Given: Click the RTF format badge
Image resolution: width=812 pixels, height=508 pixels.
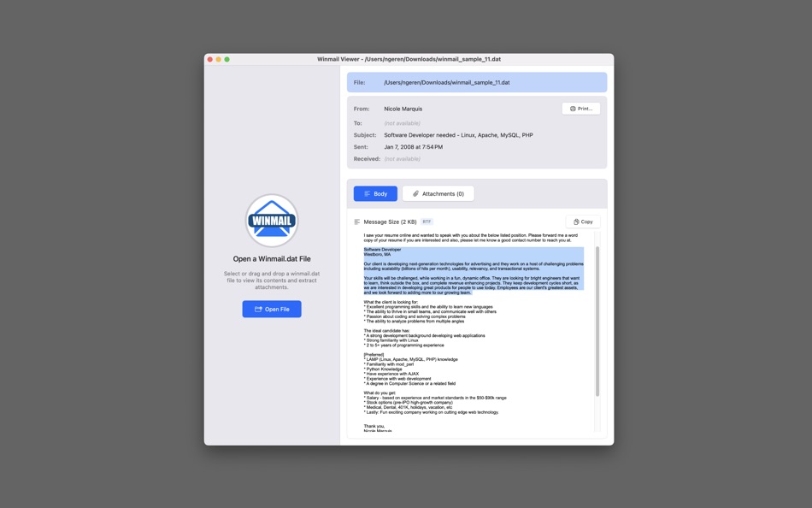Looking at the screenshot, I should point(427,222).
